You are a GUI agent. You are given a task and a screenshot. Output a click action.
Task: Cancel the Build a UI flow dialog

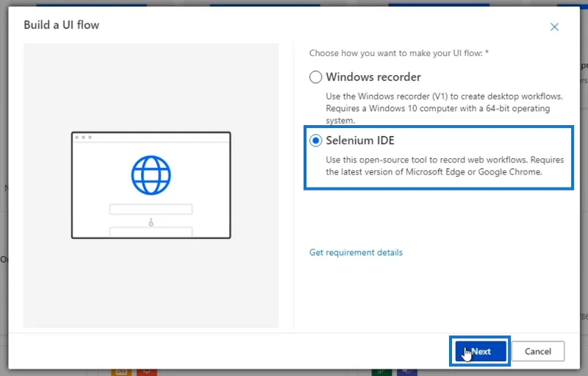coord(537,351)
